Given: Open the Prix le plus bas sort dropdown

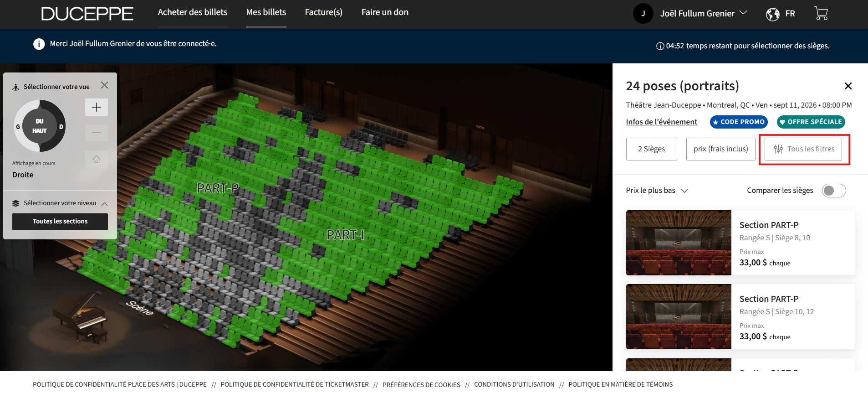Looking at the screenshot, I should (657, 191).
